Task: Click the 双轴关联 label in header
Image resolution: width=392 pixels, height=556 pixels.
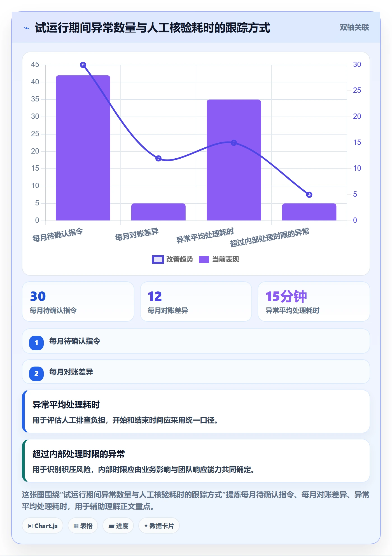Action: pos(354,27)
